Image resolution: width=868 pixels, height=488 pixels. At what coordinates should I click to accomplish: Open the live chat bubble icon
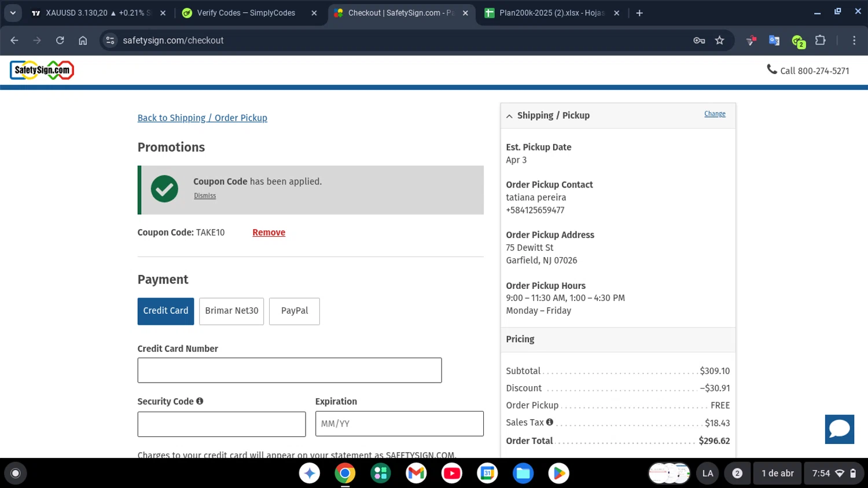(839, 429)
